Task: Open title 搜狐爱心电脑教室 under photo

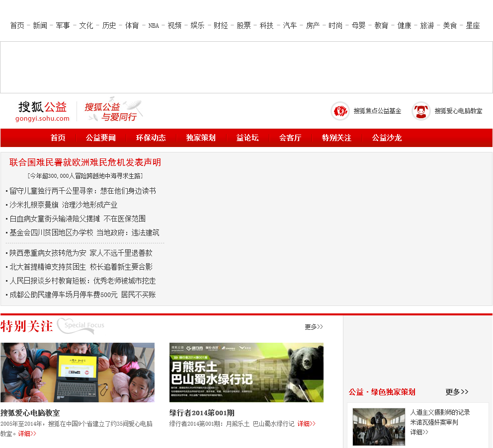Action: coord(30,413)
